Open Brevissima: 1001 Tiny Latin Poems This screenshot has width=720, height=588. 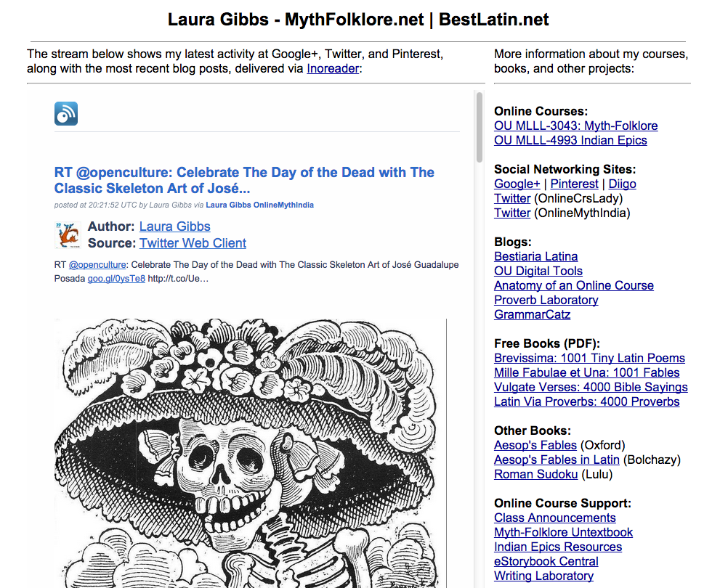(x=590, y=358)
